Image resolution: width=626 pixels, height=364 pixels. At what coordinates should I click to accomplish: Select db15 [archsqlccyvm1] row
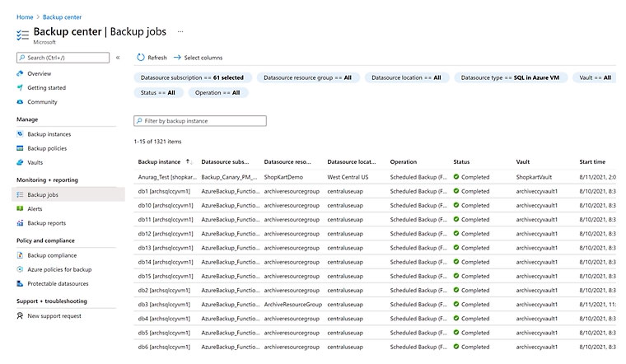[x=166, y=276]
